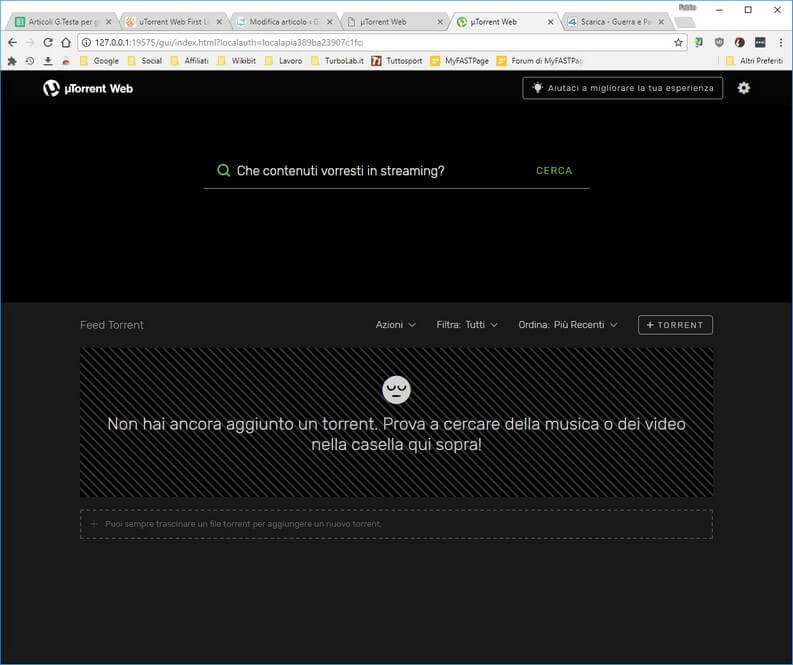Screen dimensions: 793x665
Task: Open the Affiliati bookmarks folder
Action: (x=190, y=61)
